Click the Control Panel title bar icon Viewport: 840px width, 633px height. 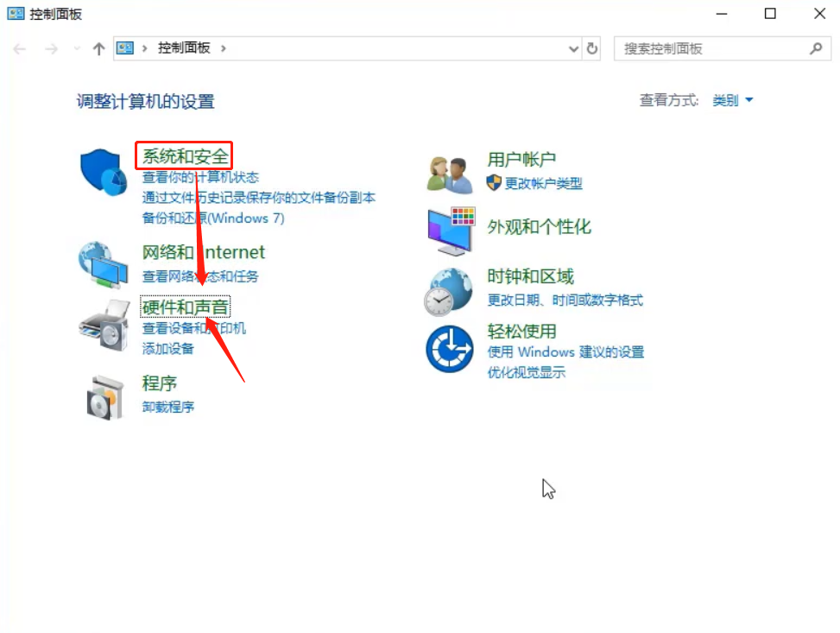[x=16, y=14]
